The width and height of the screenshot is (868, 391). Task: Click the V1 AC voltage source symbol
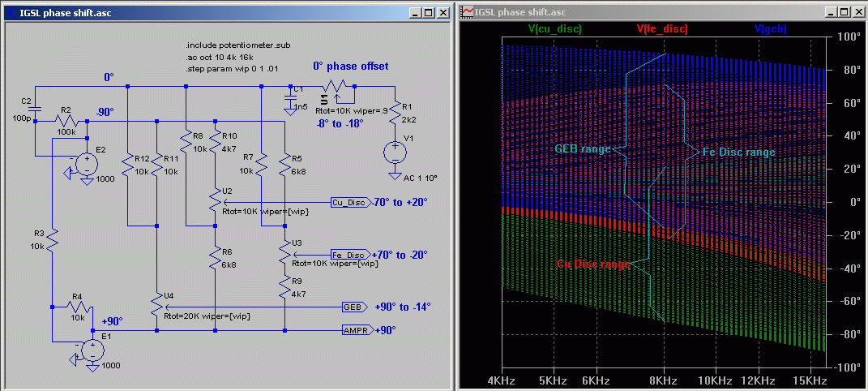395,152
